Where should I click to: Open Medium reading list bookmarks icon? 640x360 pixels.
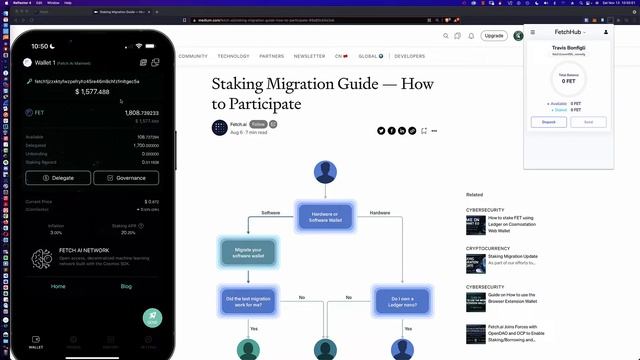point(458,36)
